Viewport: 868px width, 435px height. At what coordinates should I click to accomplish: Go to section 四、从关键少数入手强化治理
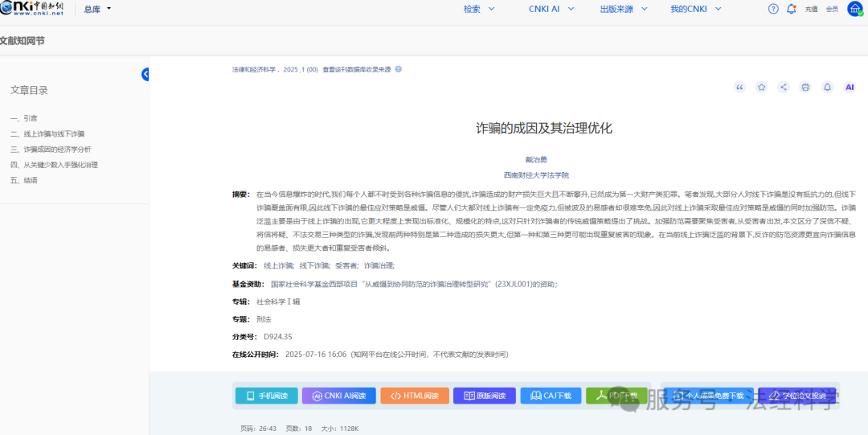[54, 165]
